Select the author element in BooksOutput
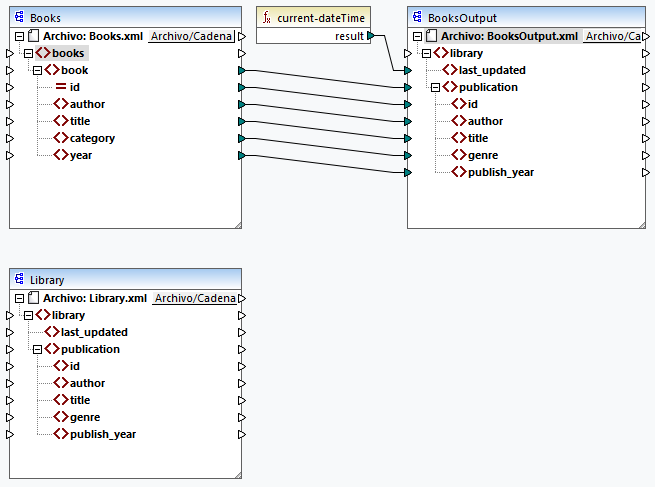Screen dimensions: 655x487 click(485, 121)
